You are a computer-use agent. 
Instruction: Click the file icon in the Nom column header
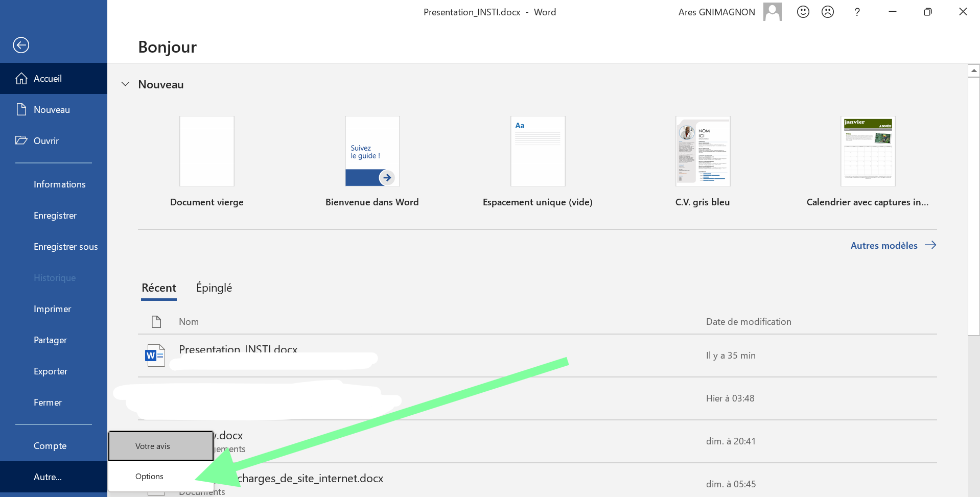[156, 322]
